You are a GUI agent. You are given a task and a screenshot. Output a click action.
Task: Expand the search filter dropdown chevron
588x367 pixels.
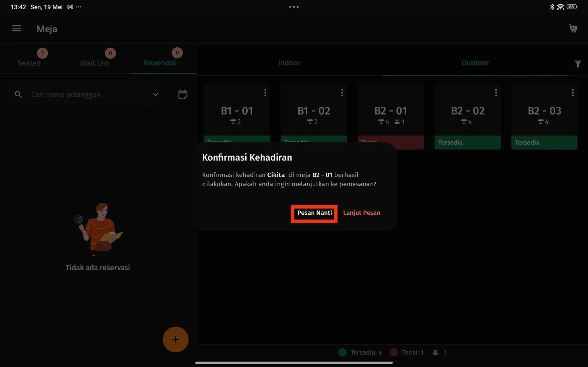pyautogui.click(x=156, y=95)
